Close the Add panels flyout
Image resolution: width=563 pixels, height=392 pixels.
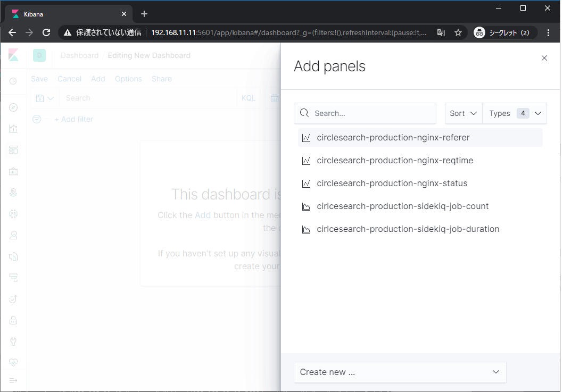tap(544, 58)
